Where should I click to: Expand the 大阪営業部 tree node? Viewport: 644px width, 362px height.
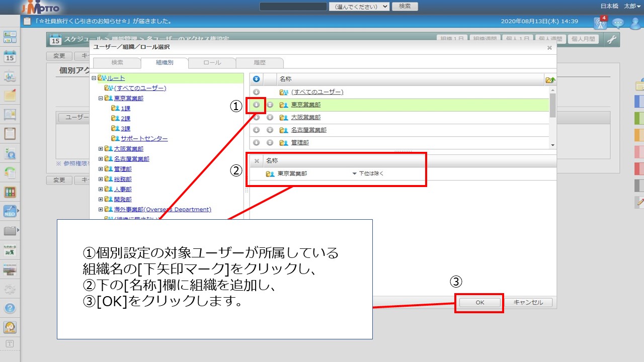pos(101,149)
